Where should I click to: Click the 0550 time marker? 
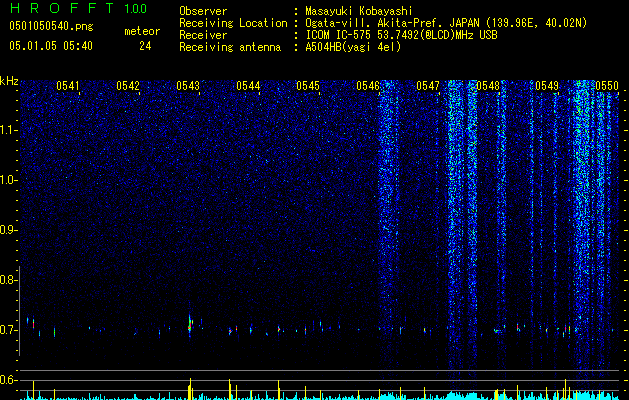pyautogui.click(x=607, y=86)
